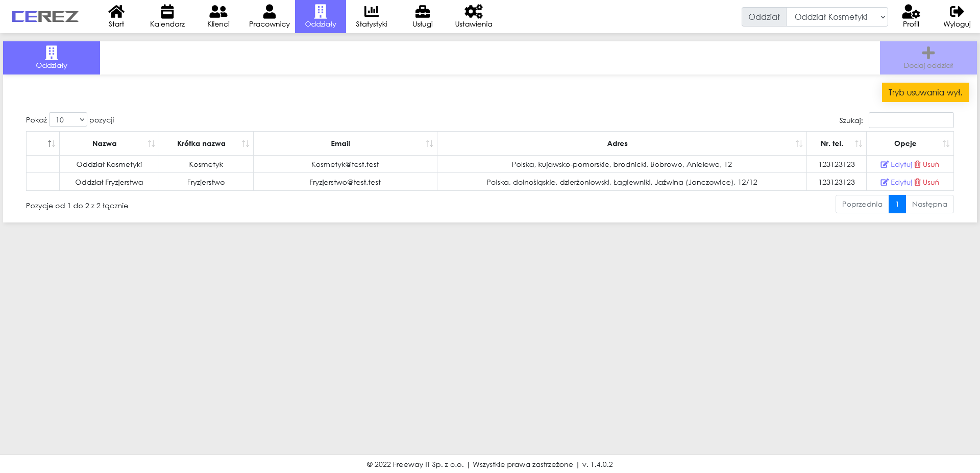Open the Pokaż entries count dropdown
Screen dimensions: 980x473
(x=68, y=120)
